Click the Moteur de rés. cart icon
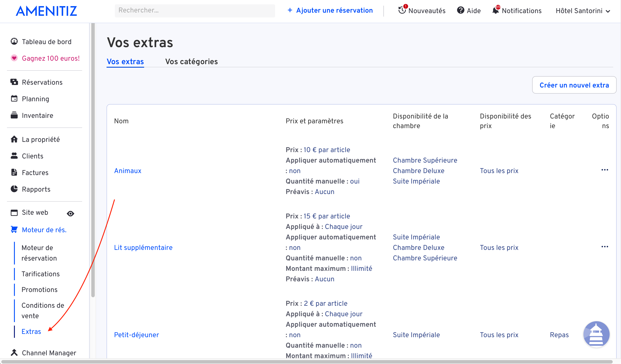This screenshot has width=621, height=364. (14, 230)
